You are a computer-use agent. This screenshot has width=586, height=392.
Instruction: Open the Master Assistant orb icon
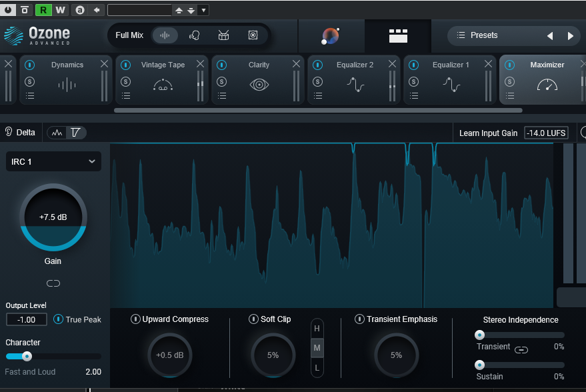point(331,36)
